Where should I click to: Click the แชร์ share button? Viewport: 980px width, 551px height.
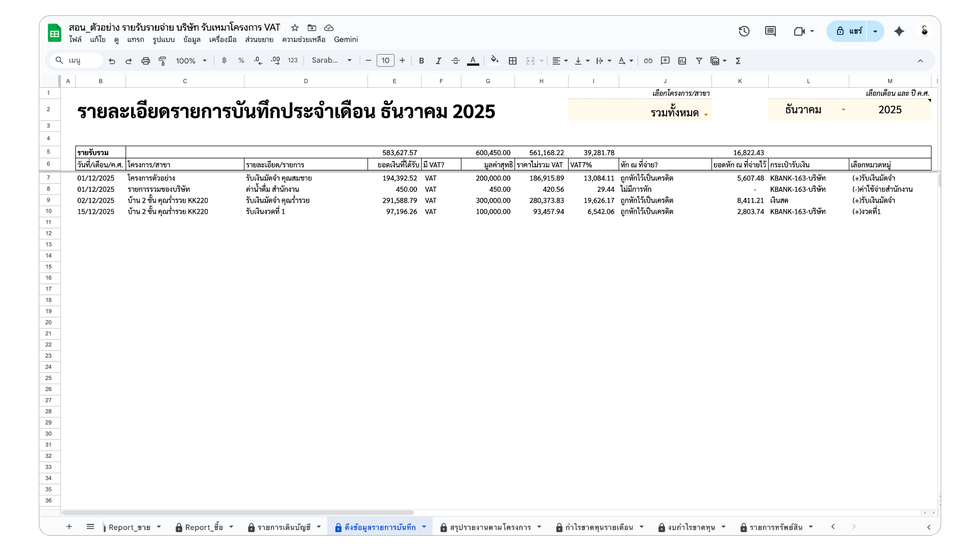tap(848, 31)
